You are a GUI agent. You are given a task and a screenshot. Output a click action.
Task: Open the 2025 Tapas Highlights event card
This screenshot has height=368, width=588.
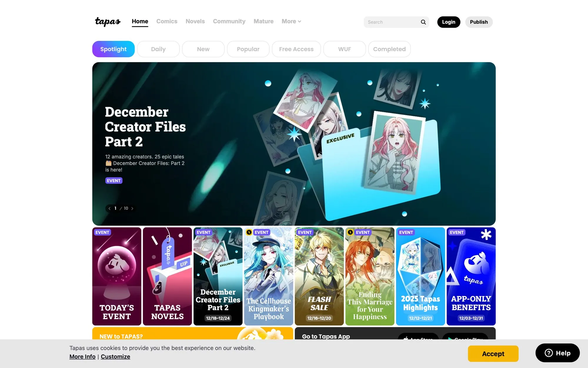point(420,277)
